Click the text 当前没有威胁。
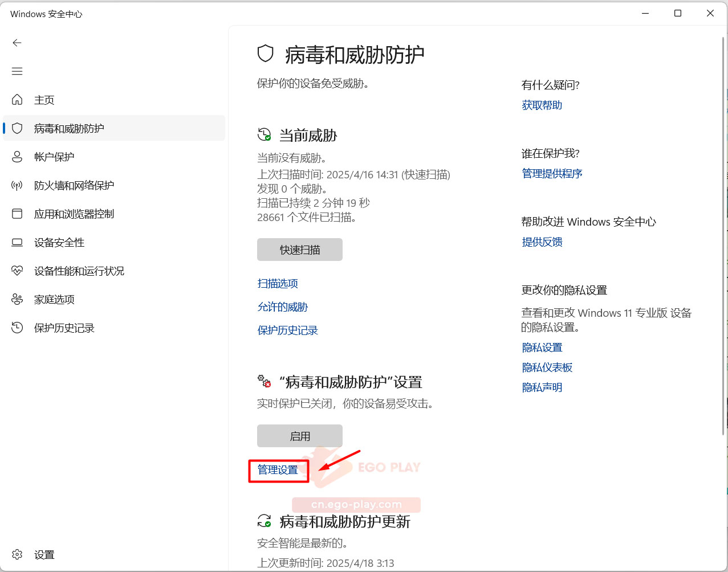 tap(292, 158)
